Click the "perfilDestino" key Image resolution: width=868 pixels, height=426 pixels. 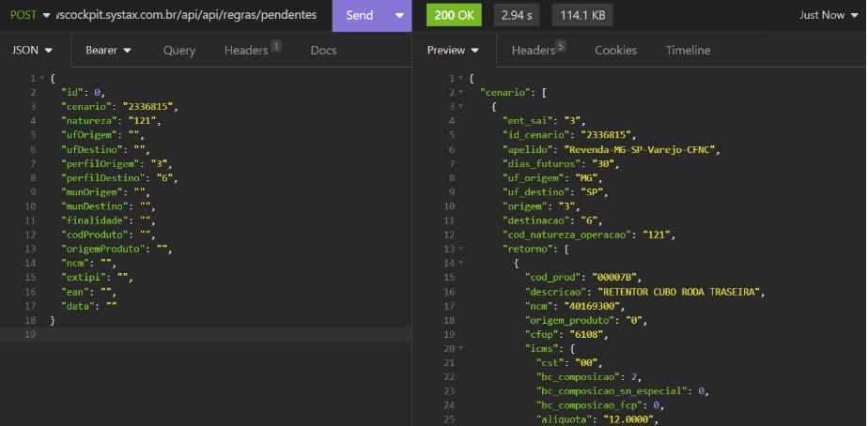pyautogui.click(x=103, y=177)
